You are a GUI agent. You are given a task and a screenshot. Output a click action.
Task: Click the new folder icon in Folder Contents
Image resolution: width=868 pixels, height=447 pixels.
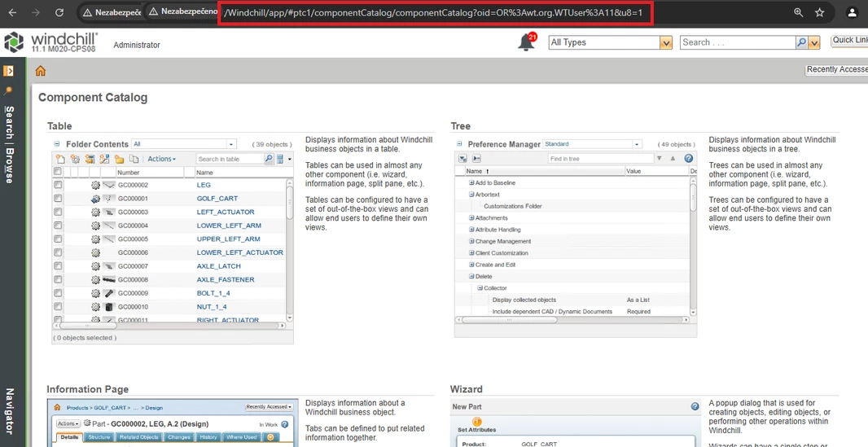pyautogui.click(x=119, y=159)
